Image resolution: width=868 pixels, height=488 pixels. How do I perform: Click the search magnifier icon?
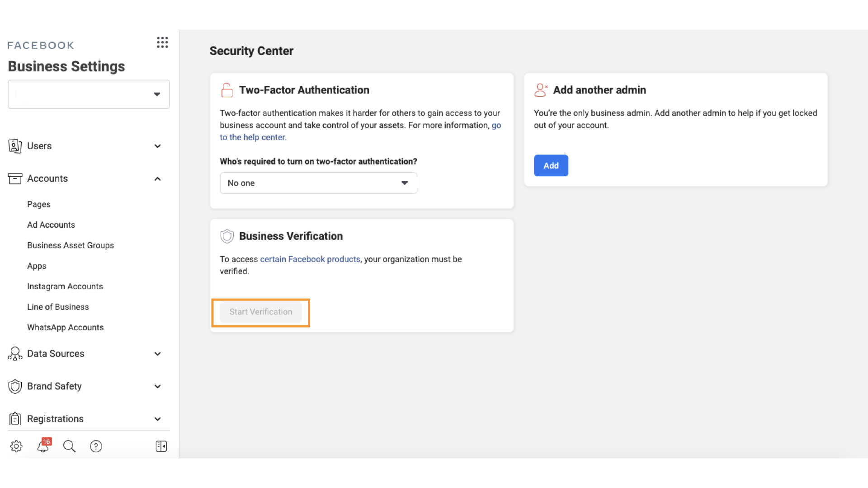pyautogui.click(x=69, y=446)
